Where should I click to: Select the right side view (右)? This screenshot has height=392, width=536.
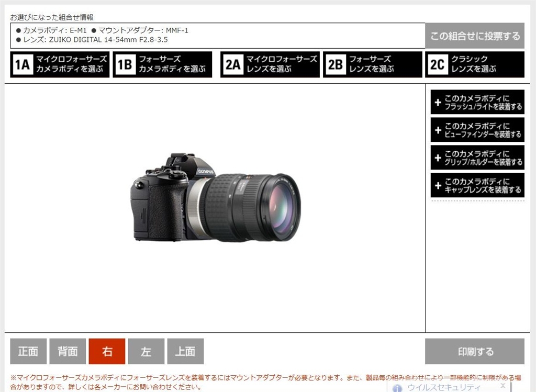click(x=107, y=351)
